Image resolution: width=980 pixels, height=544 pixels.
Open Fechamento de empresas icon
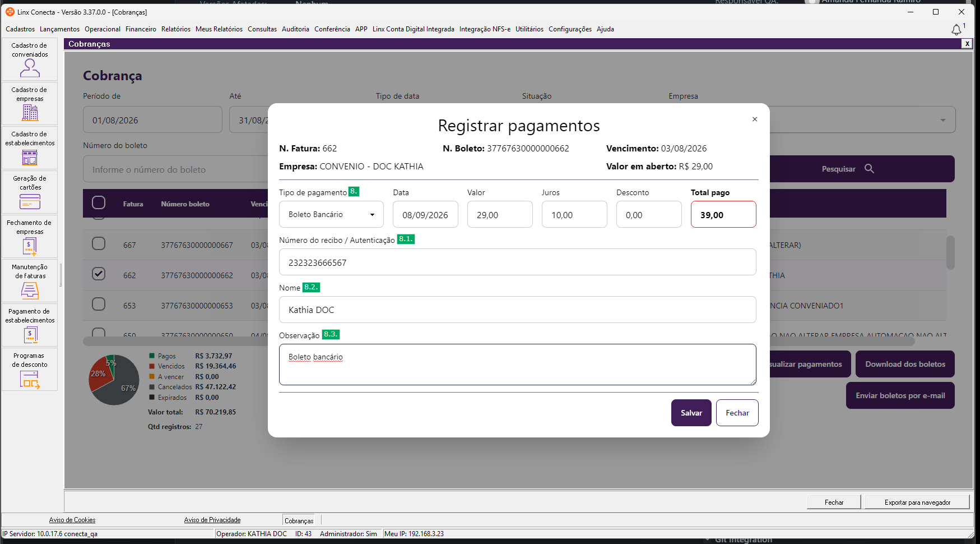pos(30,246)
